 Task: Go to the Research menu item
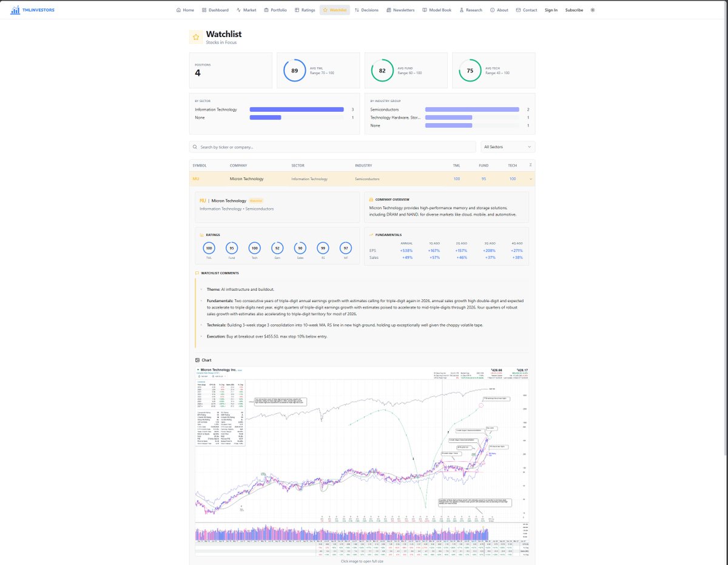471,10
